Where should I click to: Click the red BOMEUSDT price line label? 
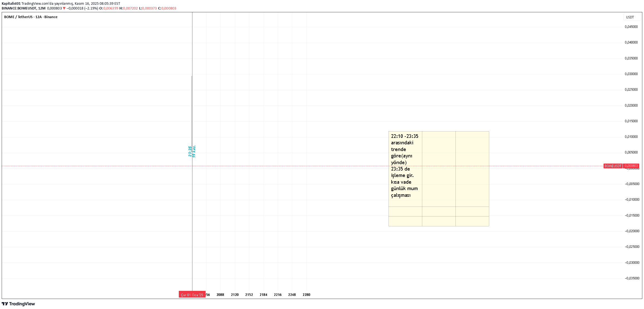(x=612, y=166)
